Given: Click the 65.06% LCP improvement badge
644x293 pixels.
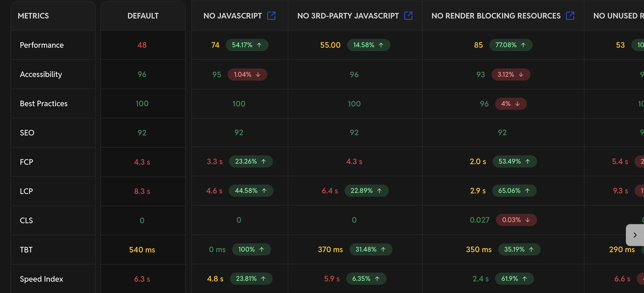Looking at the screenshot, I should point(514,191).
